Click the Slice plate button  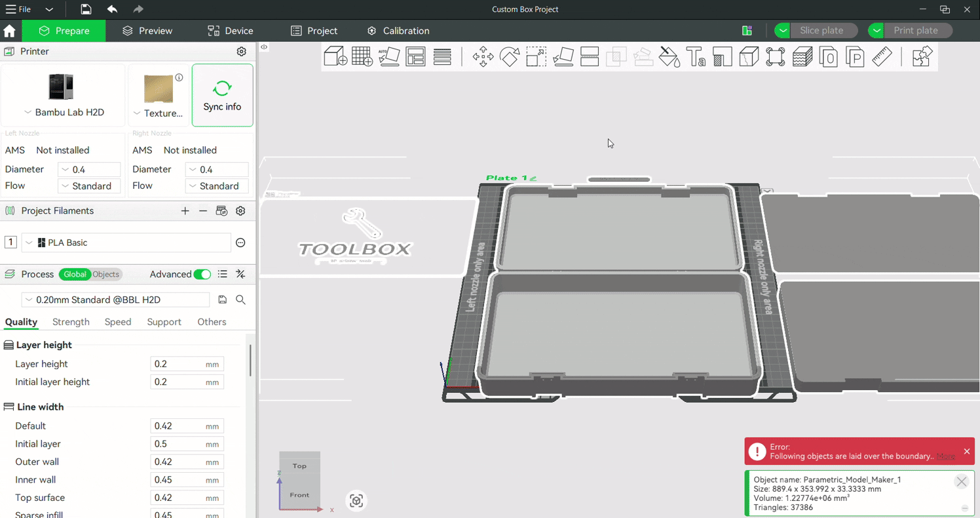pos(821,30)
